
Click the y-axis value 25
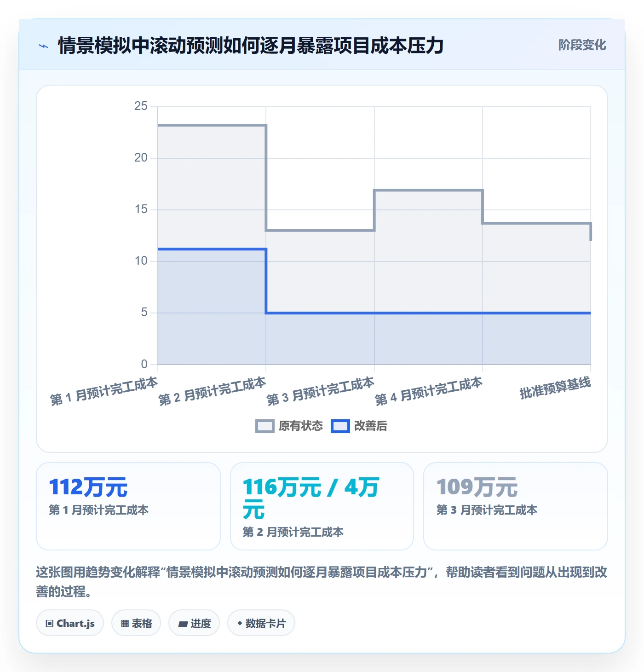tap(141, 106)
